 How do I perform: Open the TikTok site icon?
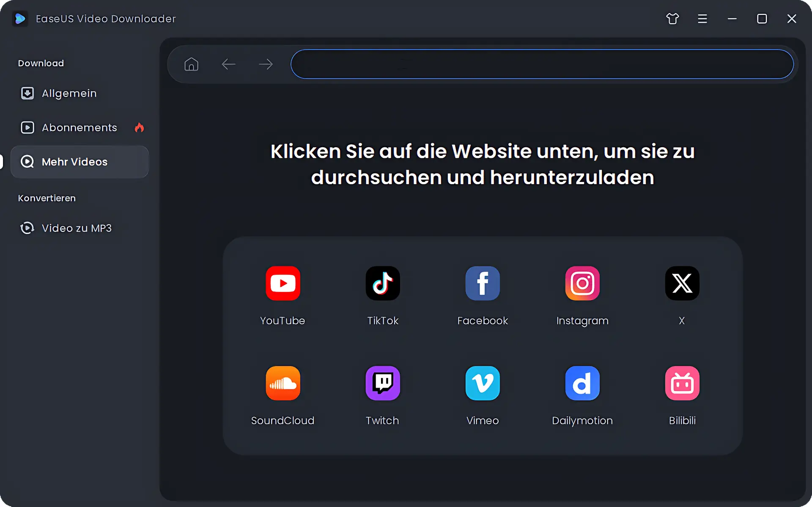383,283
